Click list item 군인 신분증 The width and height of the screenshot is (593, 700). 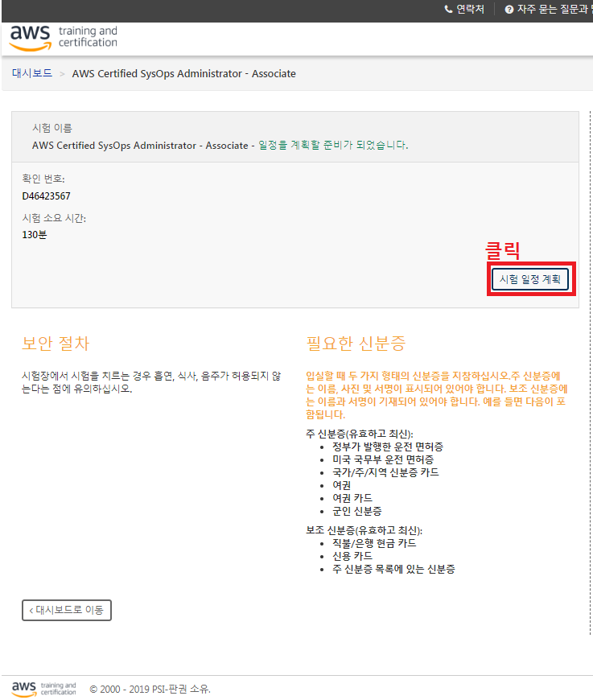click(356, 511)
